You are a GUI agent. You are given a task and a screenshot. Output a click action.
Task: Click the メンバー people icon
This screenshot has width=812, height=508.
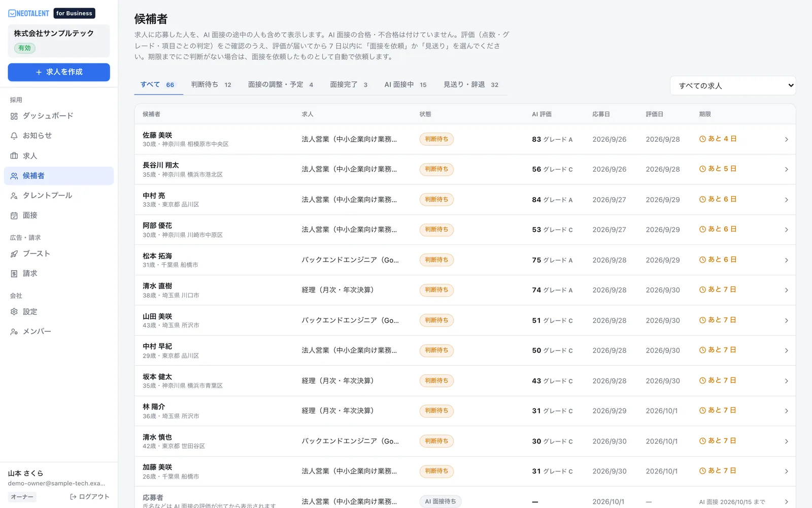click(14, 332)
